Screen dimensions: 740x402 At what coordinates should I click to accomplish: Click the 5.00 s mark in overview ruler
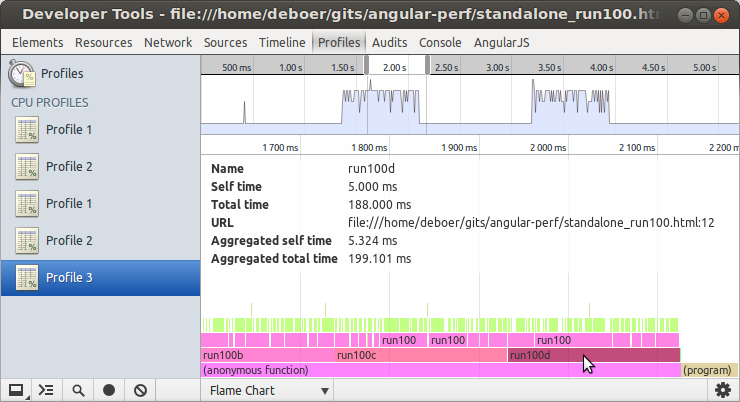pyautogui.click(x=705, y=67)
